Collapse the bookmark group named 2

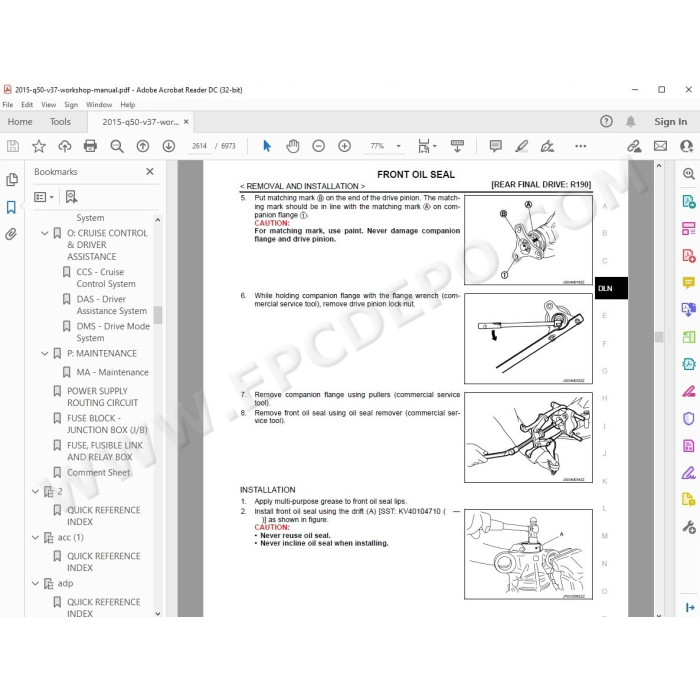coord(35,492)
